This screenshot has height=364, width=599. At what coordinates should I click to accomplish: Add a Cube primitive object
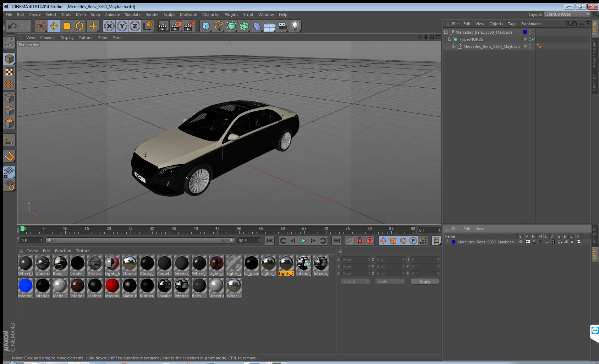206,26
